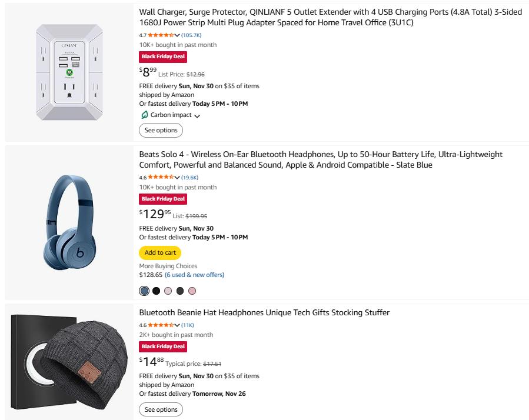The image size is (529, 420).
Task: Select the black color swatch for the Beats
Action: click(156, 290)
